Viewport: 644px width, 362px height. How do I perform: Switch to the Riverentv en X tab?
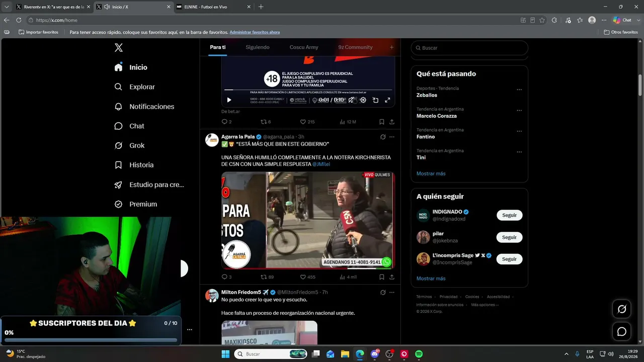click(x=53, y=7)
